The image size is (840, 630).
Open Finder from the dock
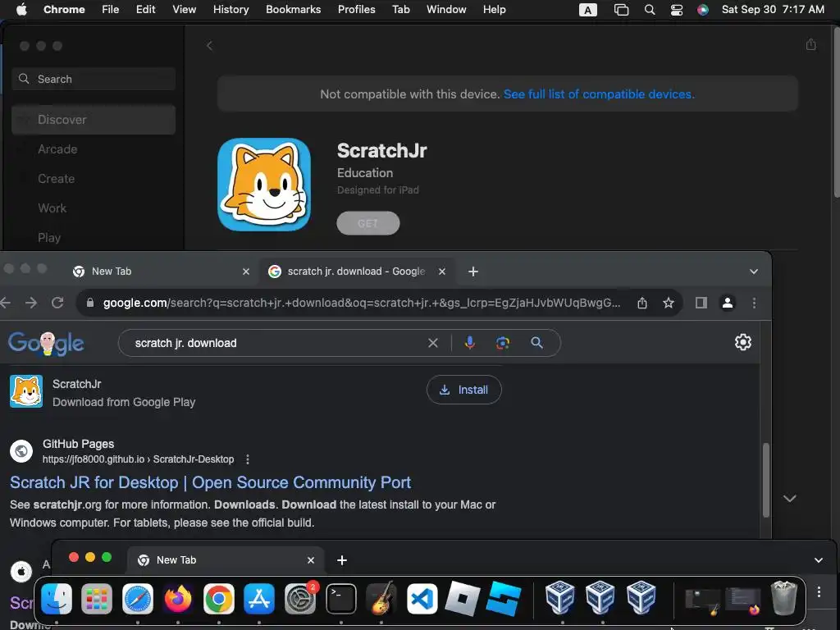[57, 598]
